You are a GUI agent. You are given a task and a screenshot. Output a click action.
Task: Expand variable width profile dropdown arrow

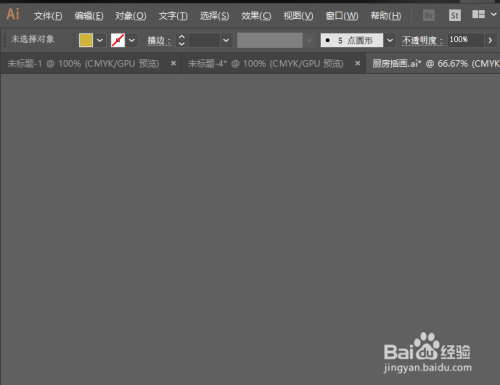pyautogui.click(x=310, y=41)
